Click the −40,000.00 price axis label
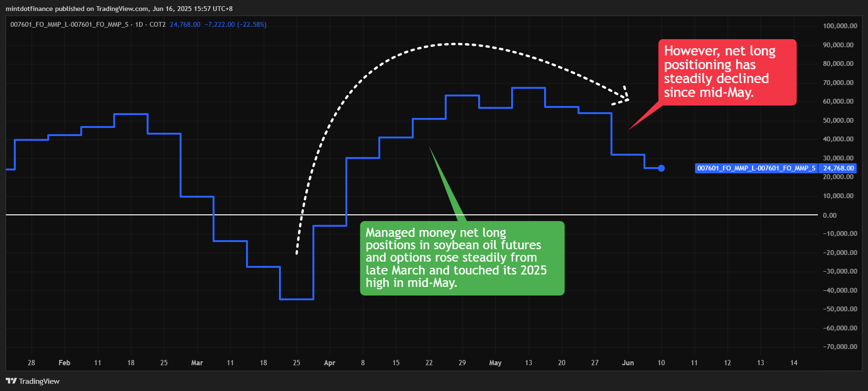 (840, 290)
